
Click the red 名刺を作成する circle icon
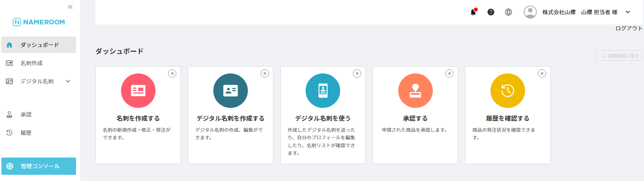pyautogui.click(x=138, y=91)
